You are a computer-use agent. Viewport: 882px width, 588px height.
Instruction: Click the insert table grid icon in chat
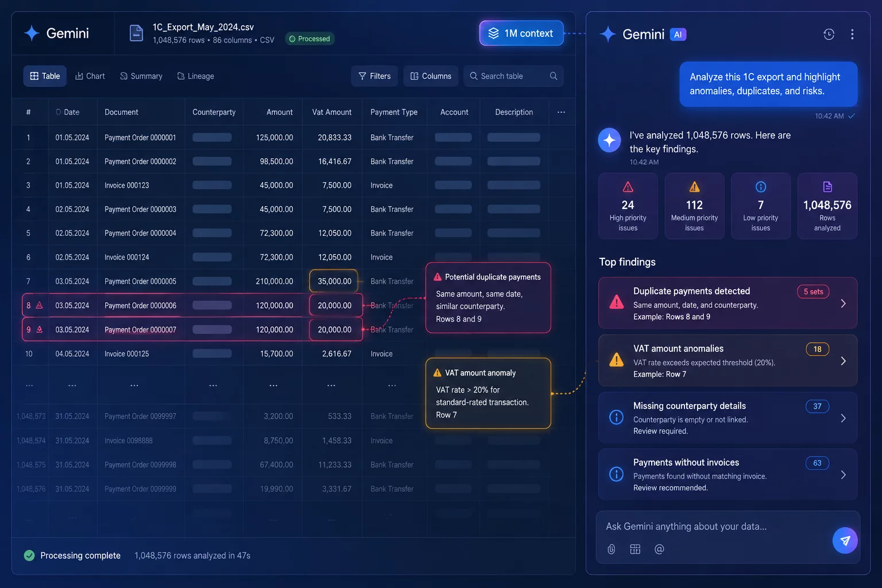[x=635, y=550]
